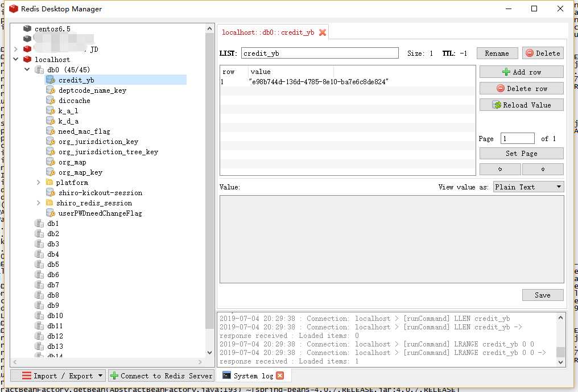Open the Import / Export dropdown menu
This screenshot has height=392, width=578.
[x=58, y=376]
